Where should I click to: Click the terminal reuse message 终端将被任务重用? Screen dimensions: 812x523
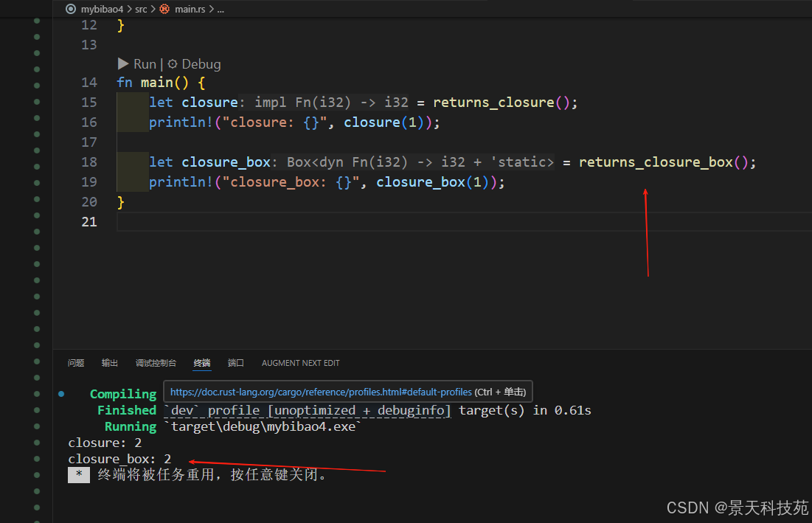coord(212,475)
